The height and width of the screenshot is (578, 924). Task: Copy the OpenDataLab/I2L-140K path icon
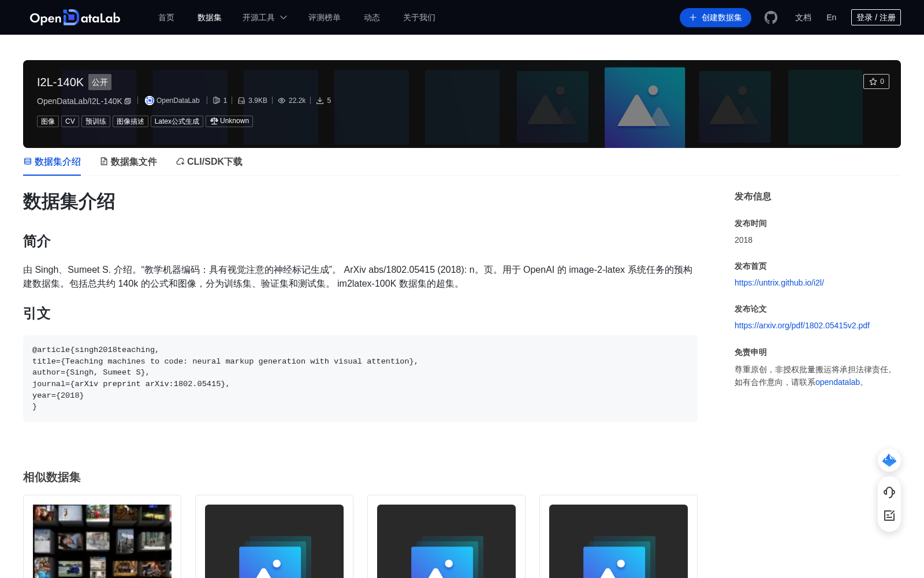tap(128, 101)
